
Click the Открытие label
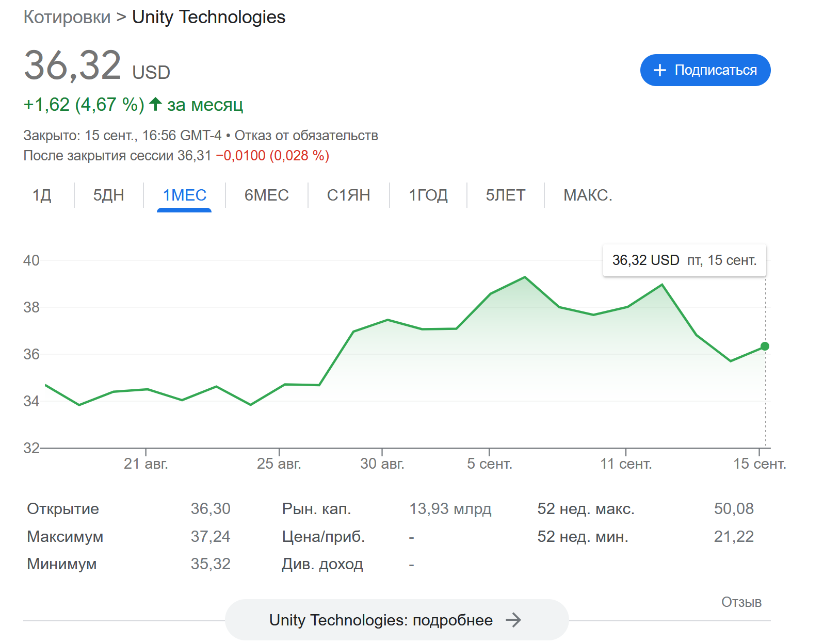tap(63, 509)
